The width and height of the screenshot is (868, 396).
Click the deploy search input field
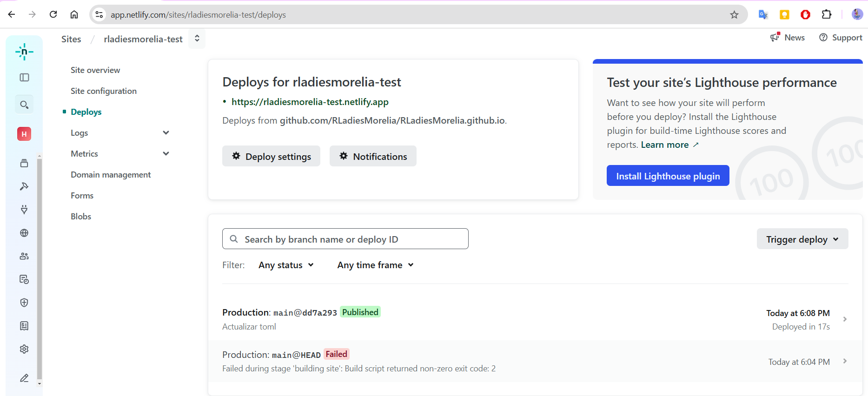click(345, 238)
